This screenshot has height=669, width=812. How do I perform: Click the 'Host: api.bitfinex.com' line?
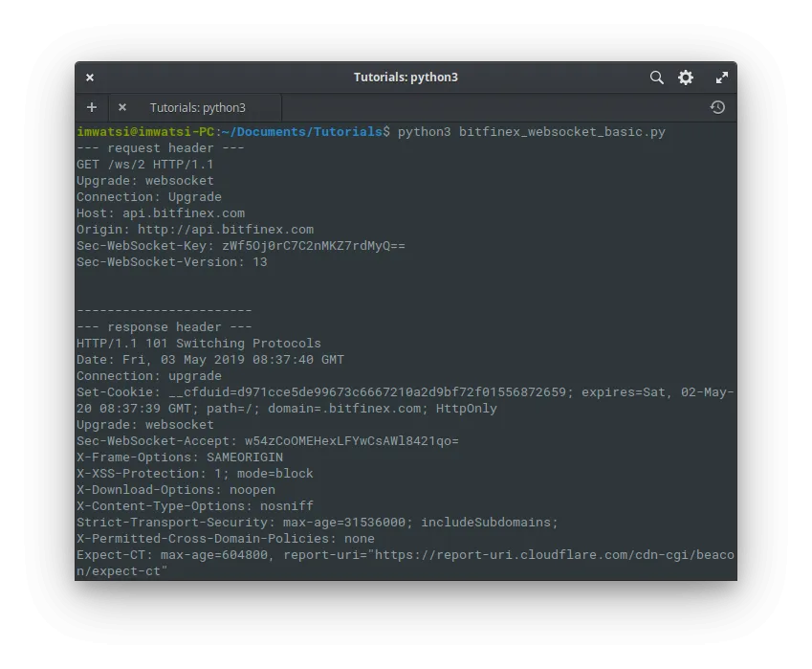click(x=161, y=213)
